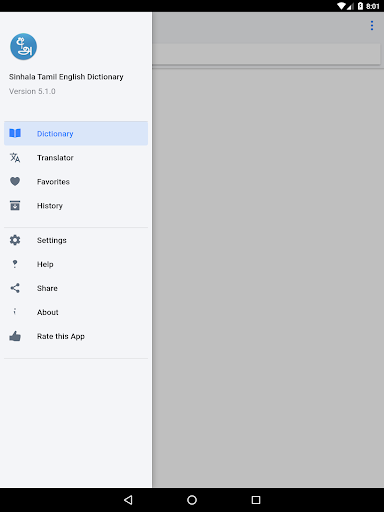Tap the Settings gear icon
The image size is (384, 512).
[x=15, y=240]
